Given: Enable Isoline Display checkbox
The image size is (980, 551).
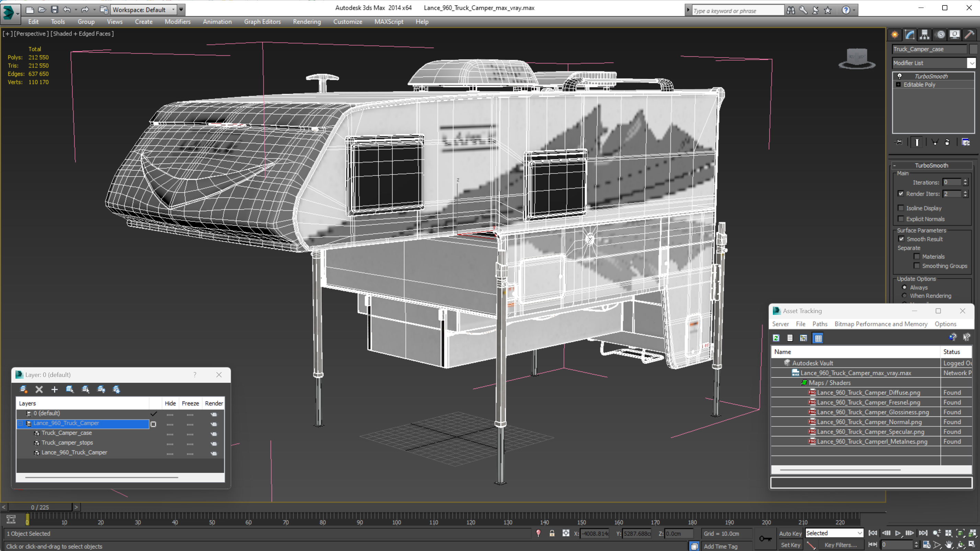Looking at the screenshot, I should [901, 208].
